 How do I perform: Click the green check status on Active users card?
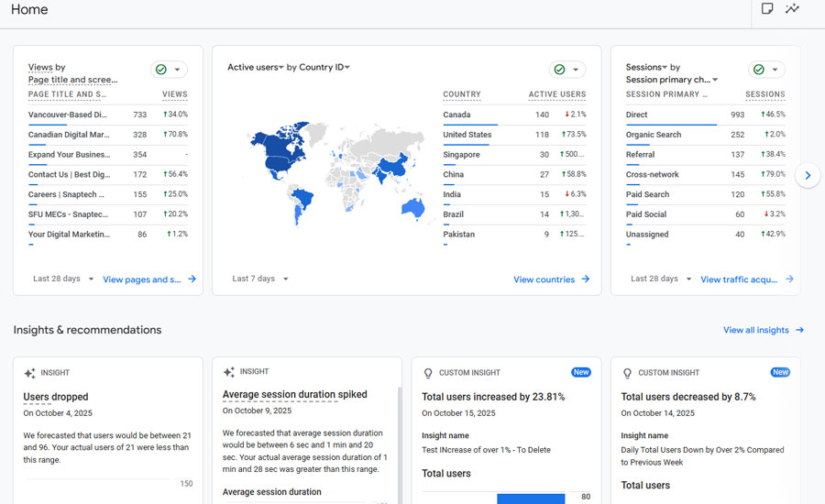pos(560,70)
